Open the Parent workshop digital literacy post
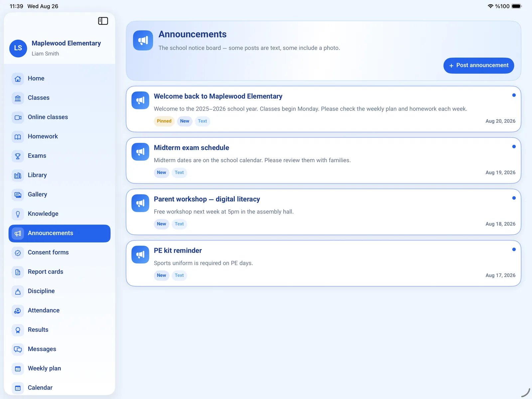Image resolution: width=532 pixels, height=399 pixels. (x=324, y=212)
